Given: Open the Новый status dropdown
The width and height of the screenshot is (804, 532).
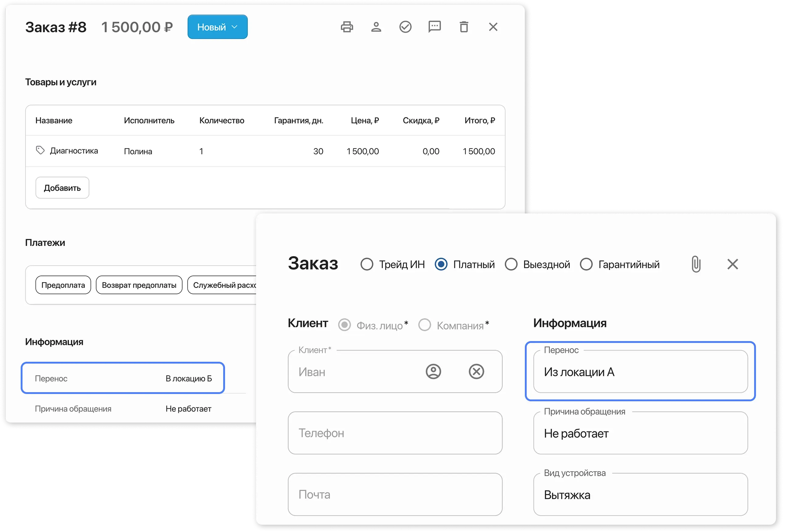Looking at the screenshot, I should (x=217, y=26).
